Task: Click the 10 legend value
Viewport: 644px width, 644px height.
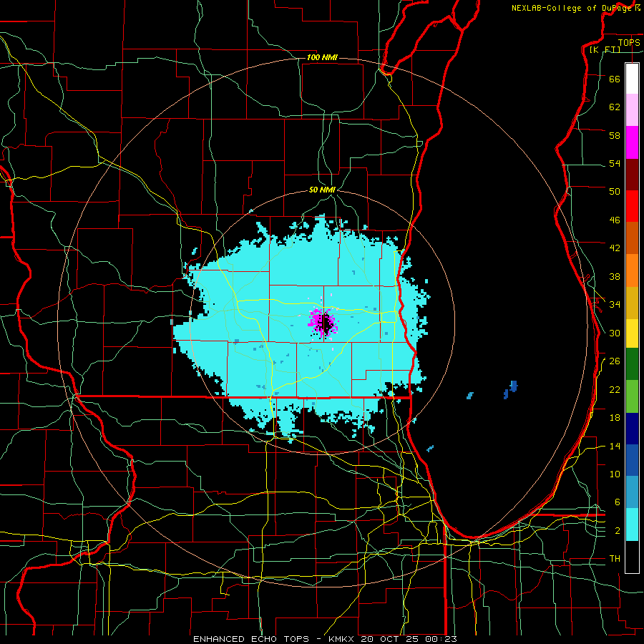Action: coord(615,474)
